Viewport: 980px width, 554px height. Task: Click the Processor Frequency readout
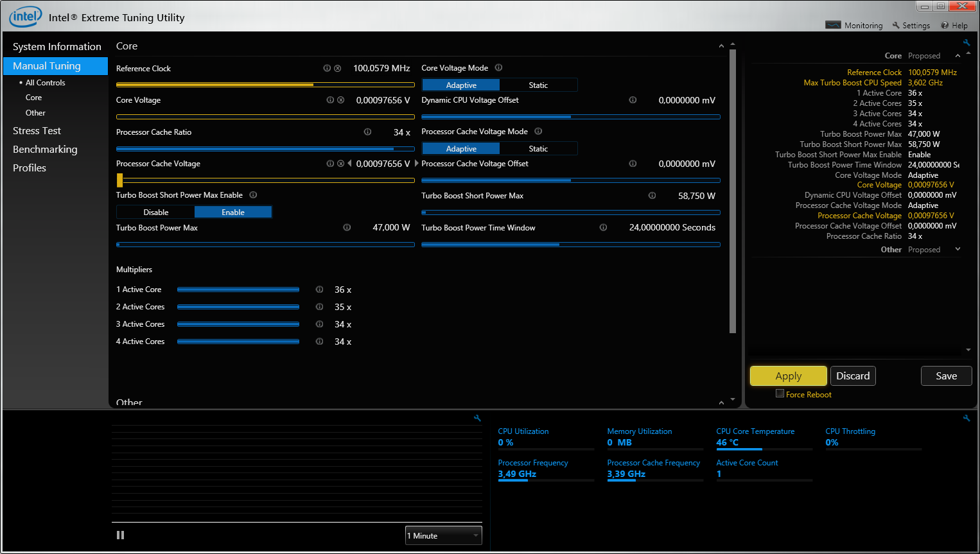point(546,469)
